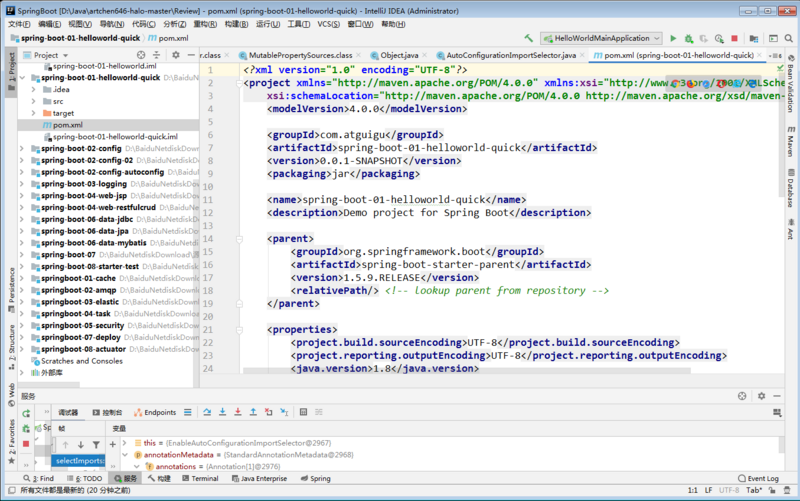This screenshot has width=800, height=501.
Task: Rerun the service with the green rerun icon
Action: coord(26,413)
